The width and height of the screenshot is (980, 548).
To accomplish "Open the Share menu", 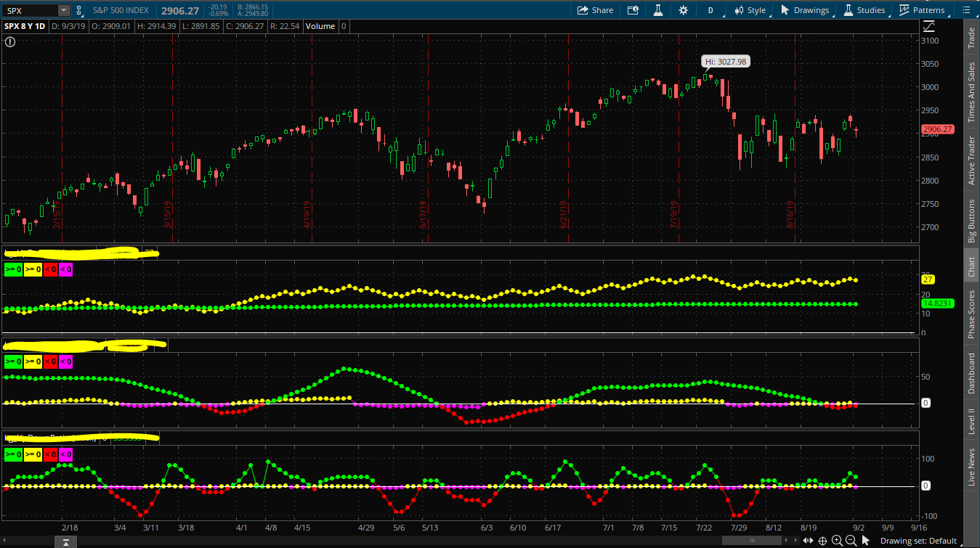I will point(595,10).
